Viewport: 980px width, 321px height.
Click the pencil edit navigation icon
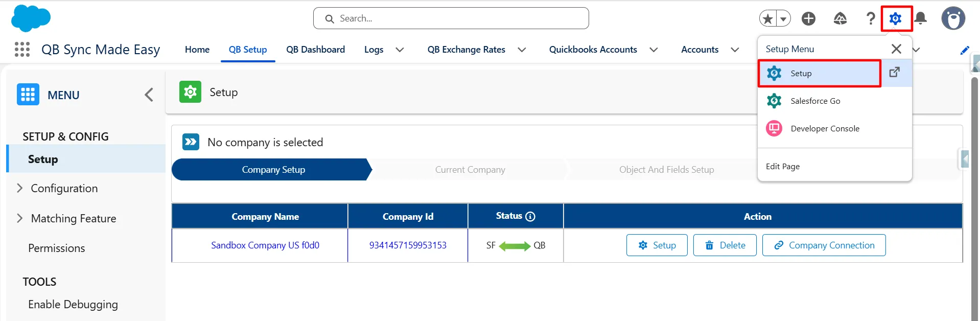coord(965,50)
